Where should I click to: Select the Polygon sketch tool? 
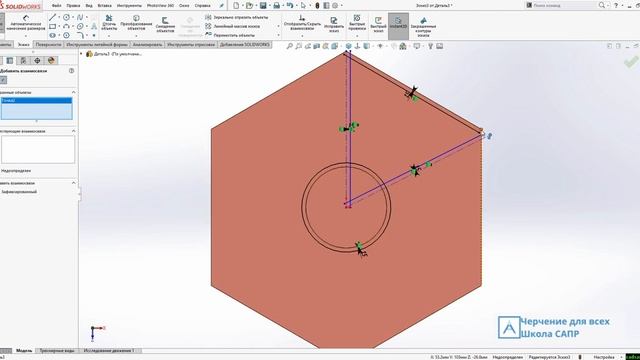pyautogui.click(x=66, y=36)
